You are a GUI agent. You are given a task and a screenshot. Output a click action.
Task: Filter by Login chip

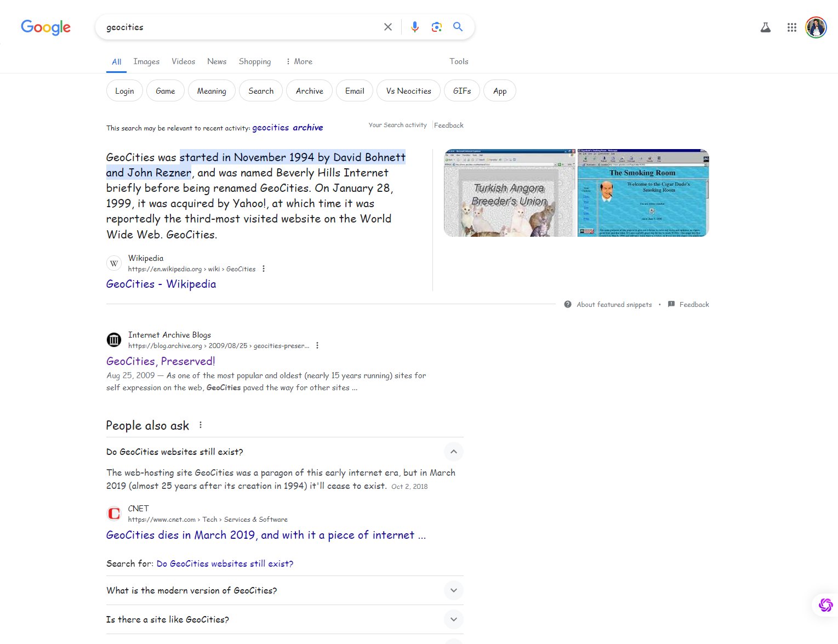click(x=124, y=91)
